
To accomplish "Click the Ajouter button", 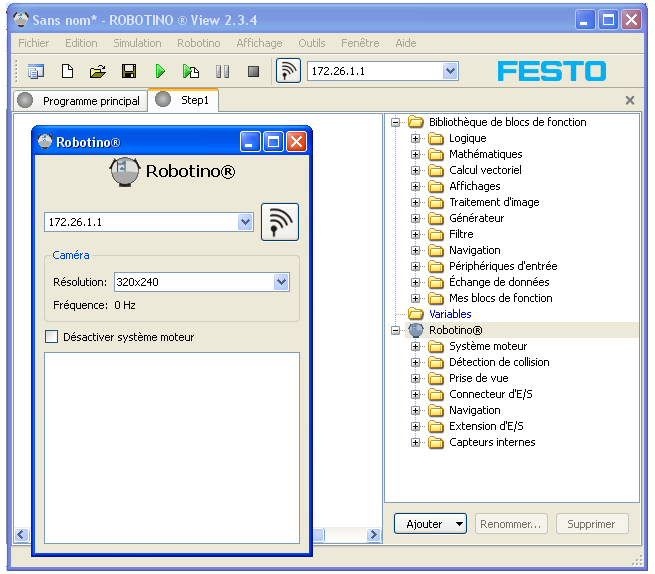I will coord(430,524).
